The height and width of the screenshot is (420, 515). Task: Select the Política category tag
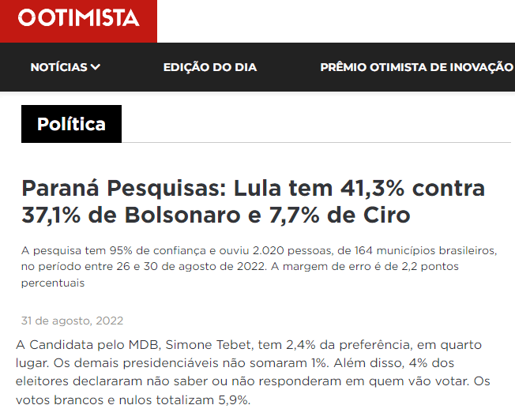coord(71,124)
